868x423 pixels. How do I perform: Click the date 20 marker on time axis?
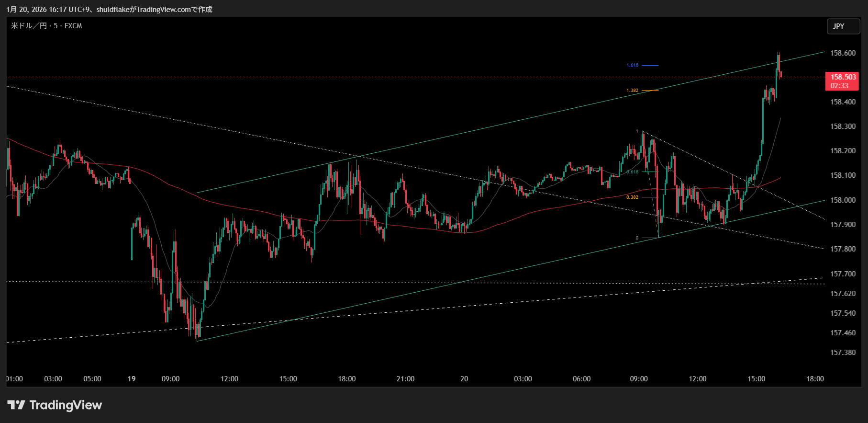coord(464,379)
